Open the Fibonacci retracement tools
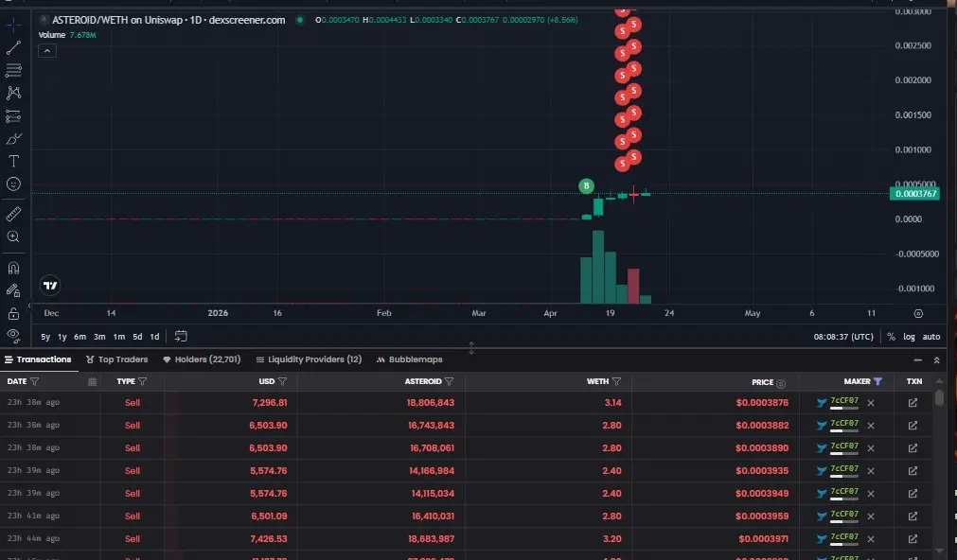This screenshot has height=560, width=957. [13, 70]
